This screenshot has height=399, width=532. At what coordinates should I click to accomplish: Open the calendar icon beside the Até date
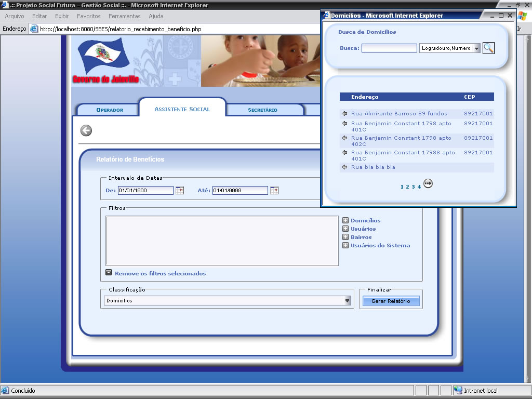[274, 190]
